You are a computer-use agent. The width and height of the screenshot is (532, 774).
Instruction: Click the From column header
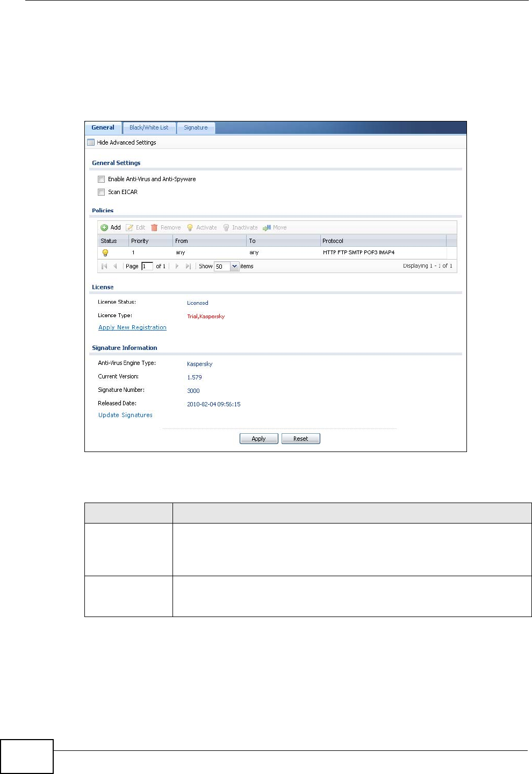(x=210, y=241)
